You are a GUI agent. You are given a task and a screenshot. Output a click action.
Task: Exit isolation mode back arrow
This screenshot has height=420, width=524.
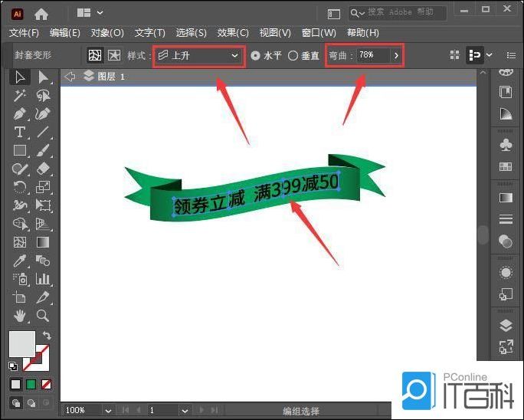(x=70, y=77)
